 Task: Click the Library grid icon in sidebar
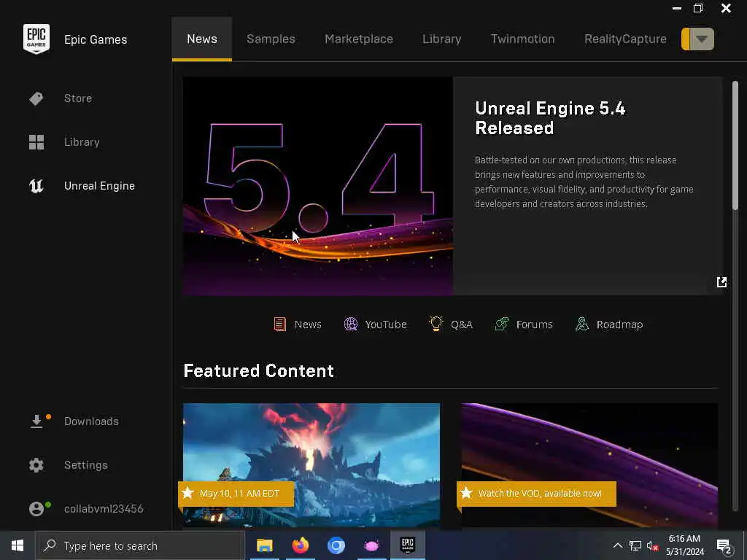pos(36,142)
